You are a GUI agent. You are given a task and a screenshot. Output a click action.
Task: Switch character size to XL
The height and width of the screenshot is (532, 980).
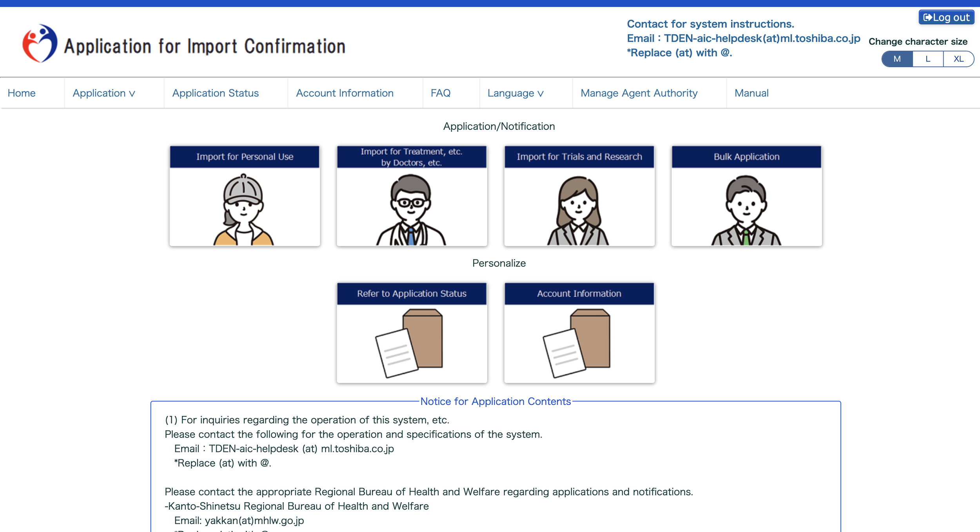[958, 59]
